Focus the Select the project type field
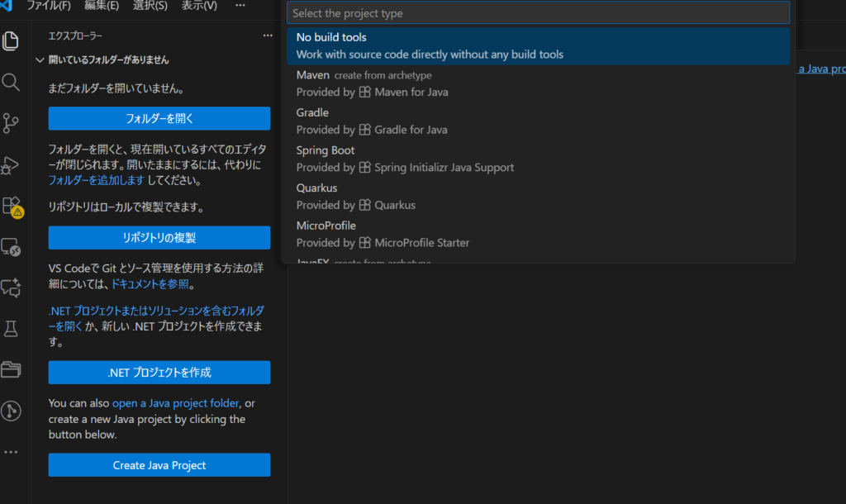 (538, 13)
